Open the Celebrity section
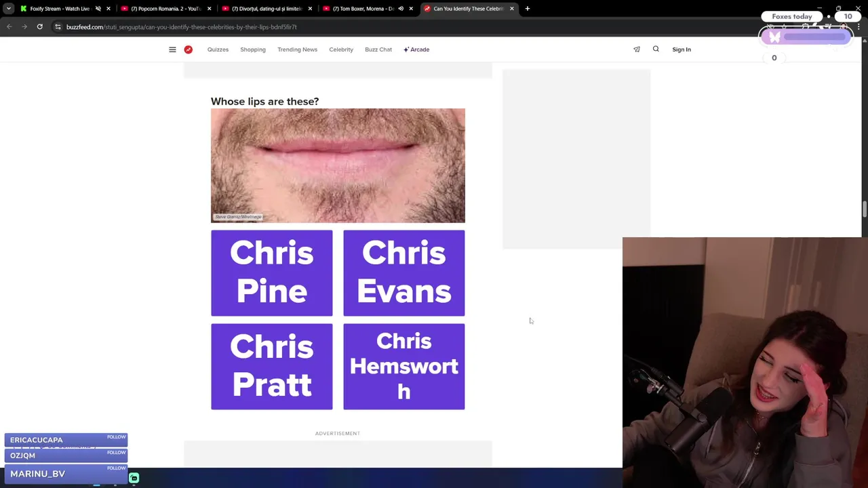This screenshot has height=488, width=868. click(341, 49)
